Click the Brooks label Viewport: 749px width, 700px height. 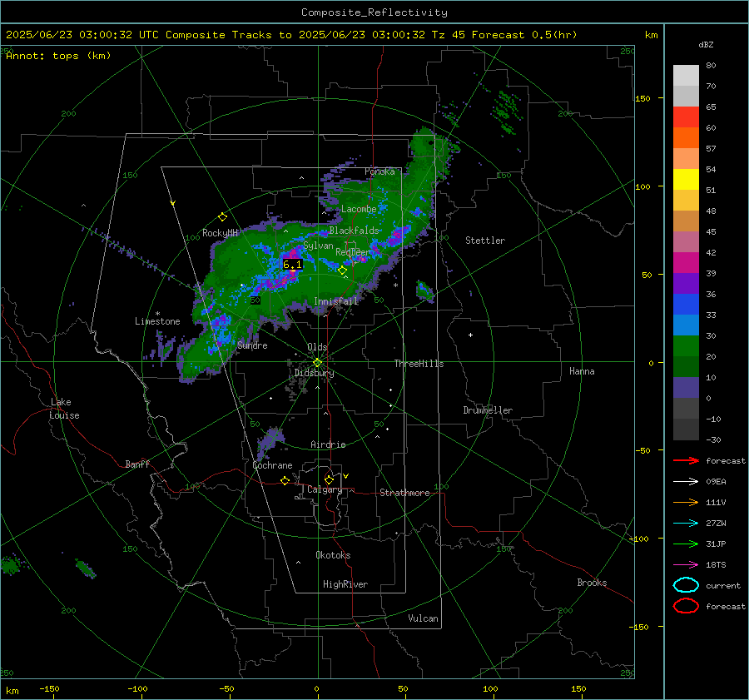(592, 583)
